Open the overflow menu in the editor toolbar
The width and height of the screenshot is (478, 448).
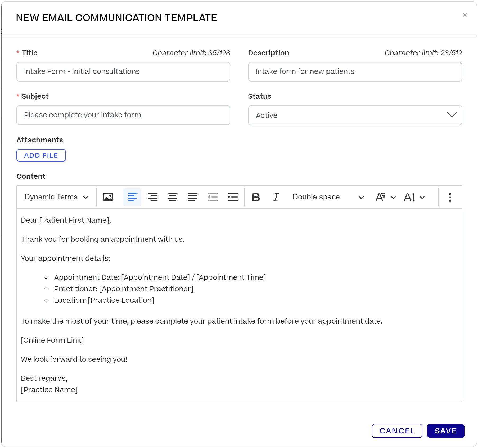point(450,197)
